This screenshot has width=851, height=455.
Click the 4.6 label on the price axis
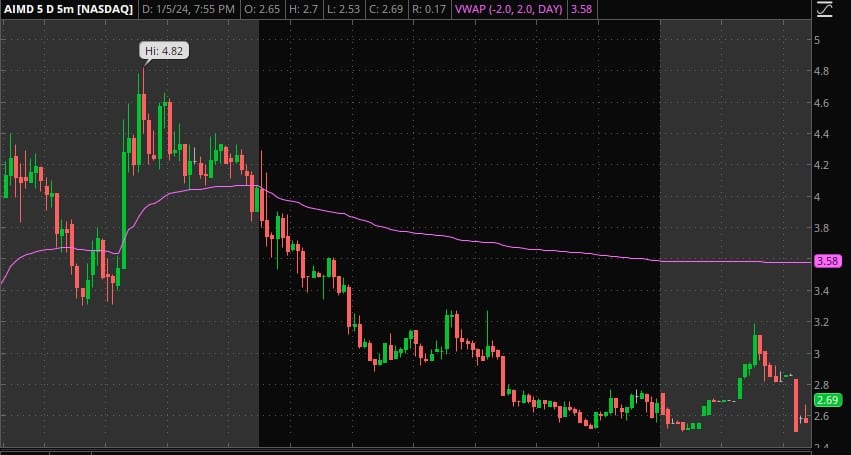pyautogui.click(x=821, y=103)
